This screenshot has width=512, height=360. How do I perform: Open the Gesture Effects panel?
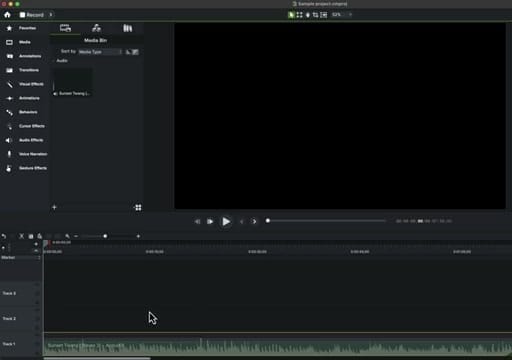(27, 168)
